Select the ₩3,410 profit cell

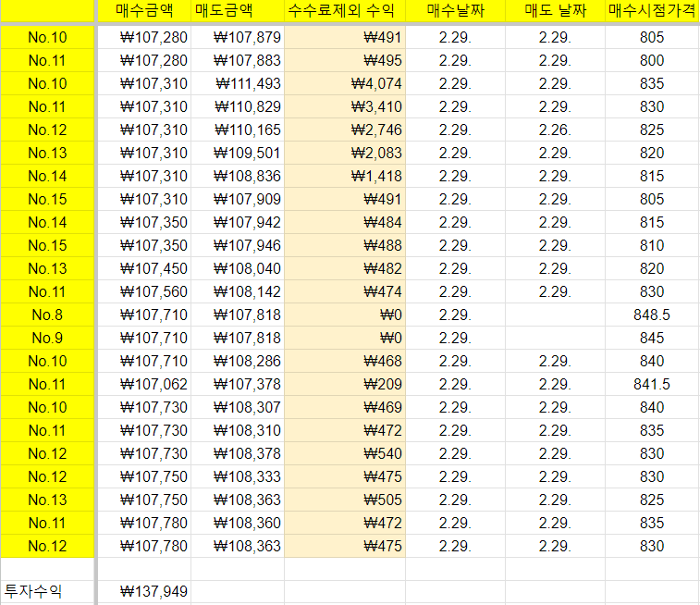pyautogui.click(x=345, y=106)
